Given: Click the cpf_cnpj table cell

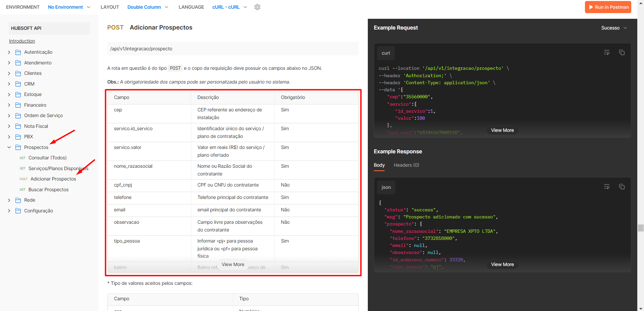Looking at the screenshot, I should [x=149, y=185].
